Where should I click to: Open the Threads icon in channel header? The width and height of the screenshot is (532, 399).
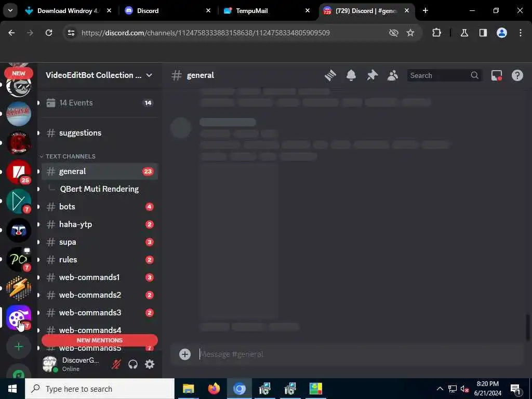point(330,75)
